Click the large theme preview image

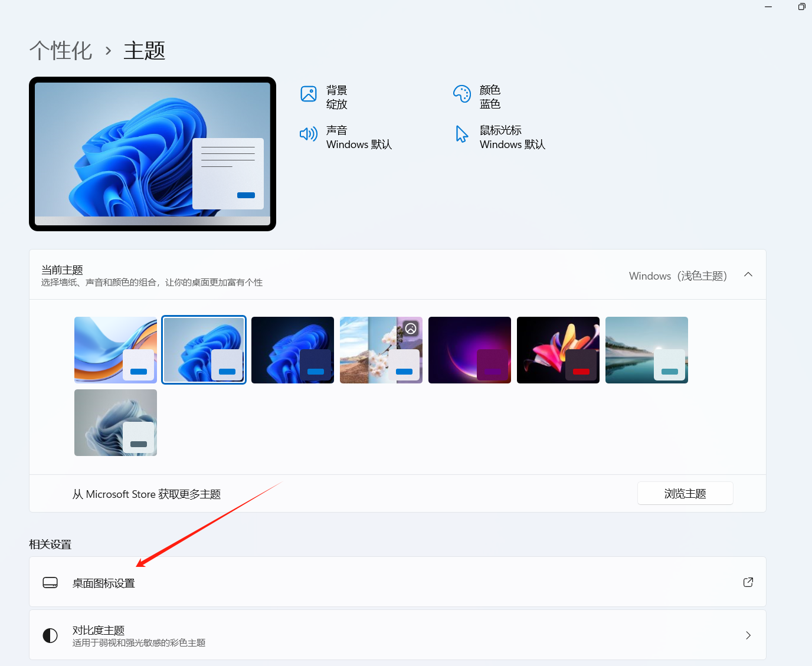pyautogui.click(x=152, y=154)
